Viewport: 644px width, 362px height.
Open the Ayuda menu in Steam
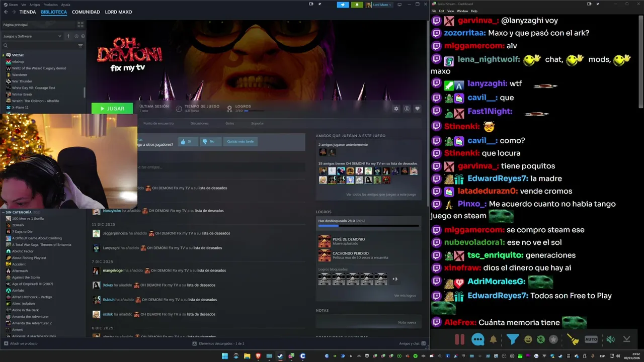click(66, 5)
